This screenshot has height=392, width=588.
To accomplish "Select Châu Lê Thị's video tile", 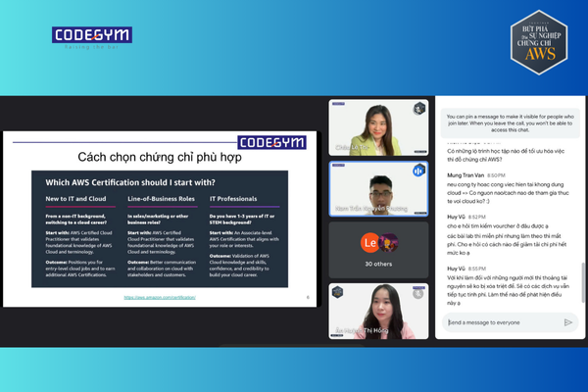I will (x=378, y=127).
